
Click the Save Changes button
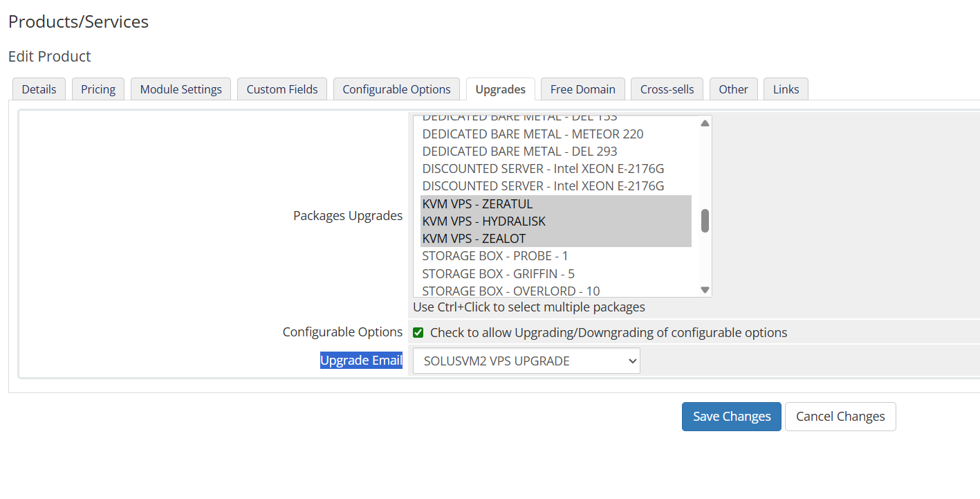[731, 417]
